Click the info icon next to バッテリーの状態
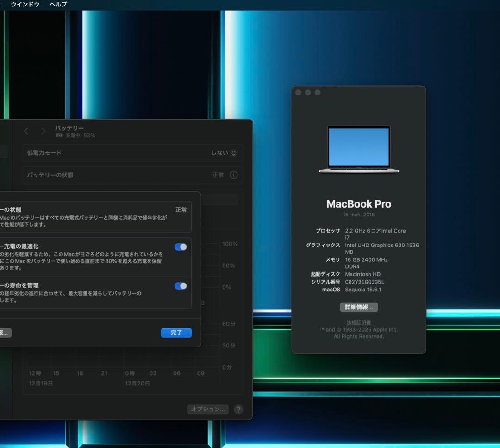The width and height of the screenshot is (500, 448). 234,175
